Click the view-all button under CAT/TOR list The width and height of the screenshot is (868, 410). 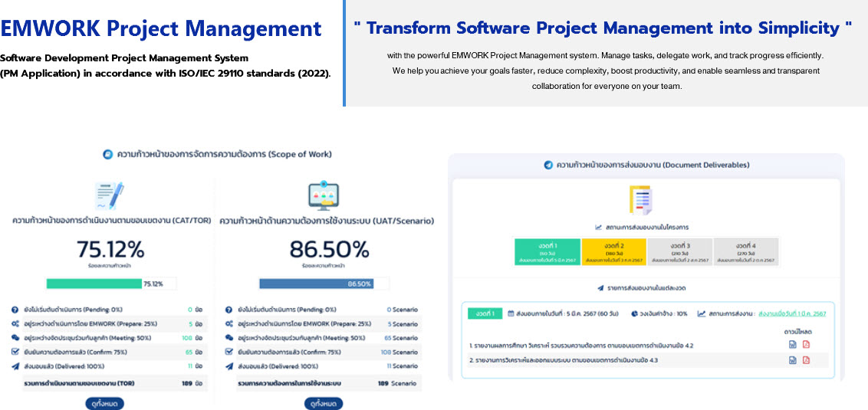point(104,403)
